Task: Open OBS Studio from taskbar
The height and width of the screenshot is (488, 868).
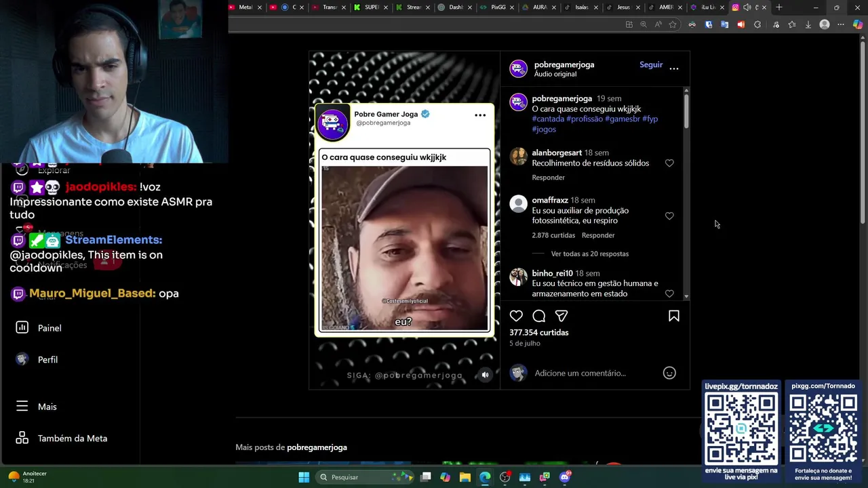Action: click(505, 477)
